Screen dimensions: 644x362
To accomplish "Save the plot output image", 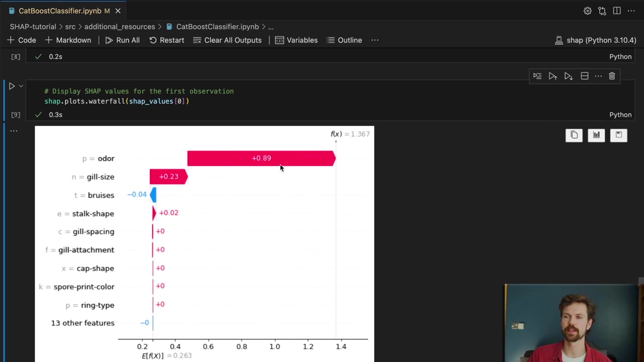I will 618,135.
